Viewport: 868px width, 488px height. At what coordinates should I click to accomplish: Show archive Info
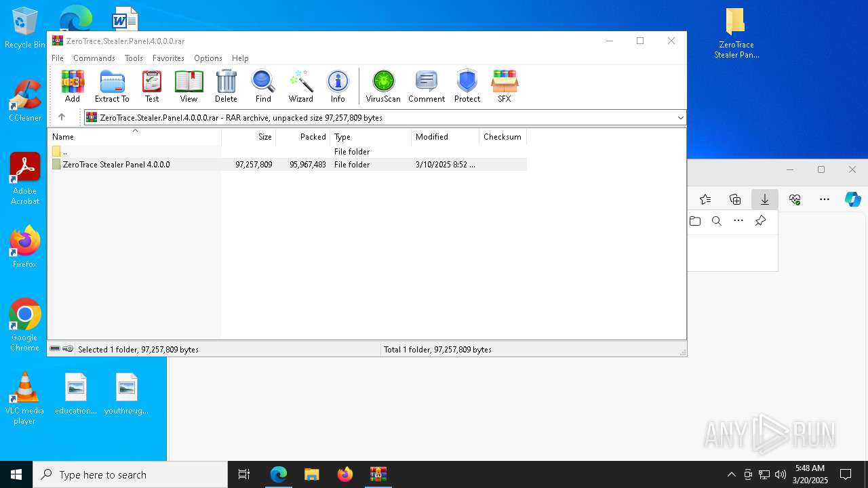pyautogui.click(x=338, y=86)
